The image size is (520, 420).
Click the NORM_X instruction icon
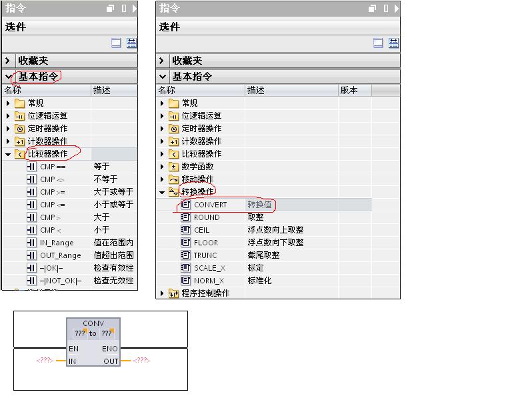coord(185,281)
